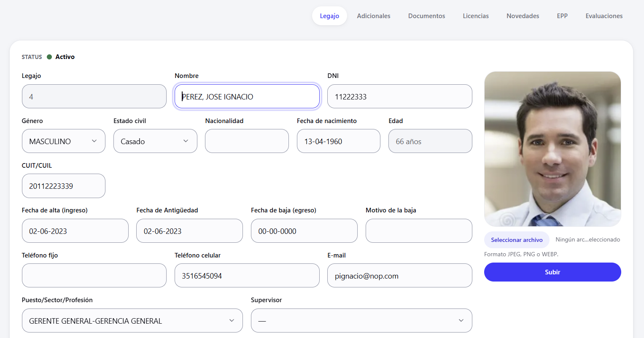Open the Adicionales tab

[x=374, y=16]
